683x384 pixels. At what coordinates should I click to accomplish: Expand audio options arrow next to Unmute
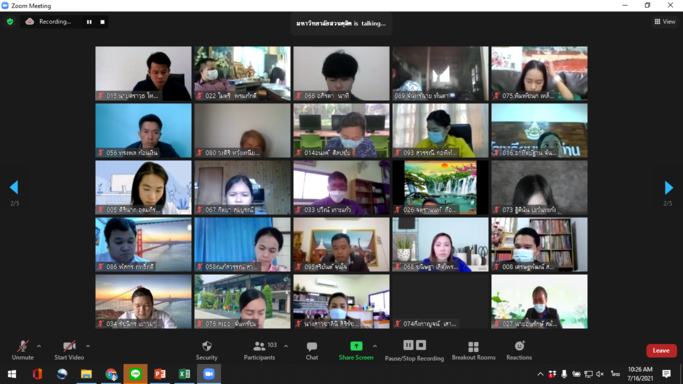coord(39,346)
